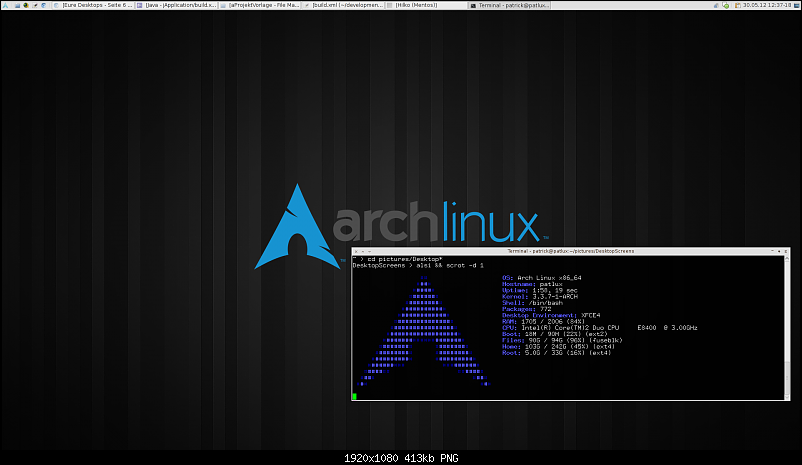Close the Terminal window

(x=356, y=251)
